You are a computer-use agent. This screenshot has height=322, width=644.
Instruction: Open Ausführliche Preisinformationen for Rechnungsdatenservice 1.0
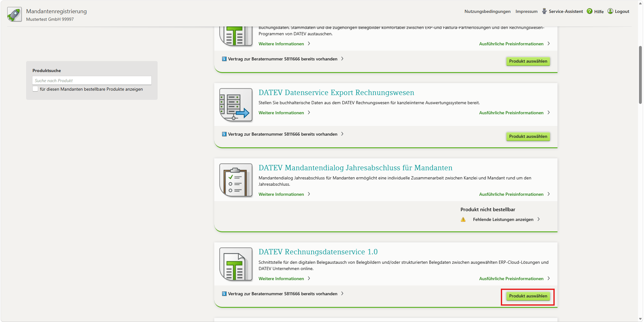click(x=511, y=279)
